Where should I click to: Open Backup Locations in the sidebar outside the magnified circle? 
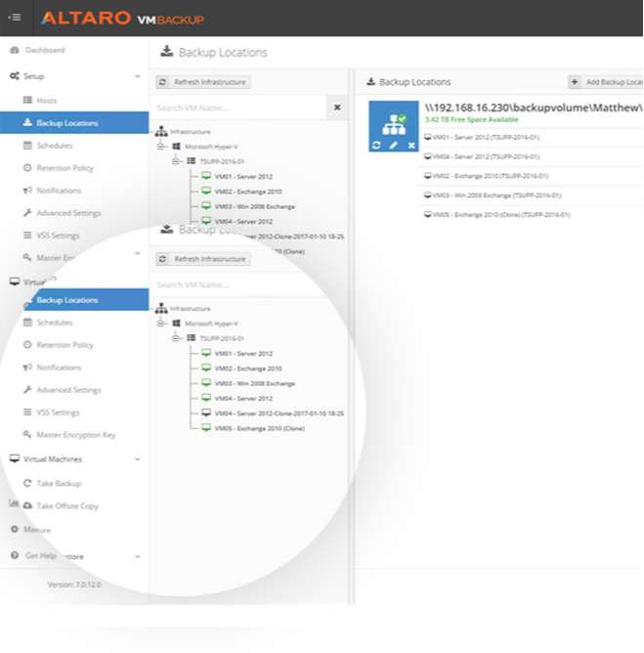click(74, 122)
